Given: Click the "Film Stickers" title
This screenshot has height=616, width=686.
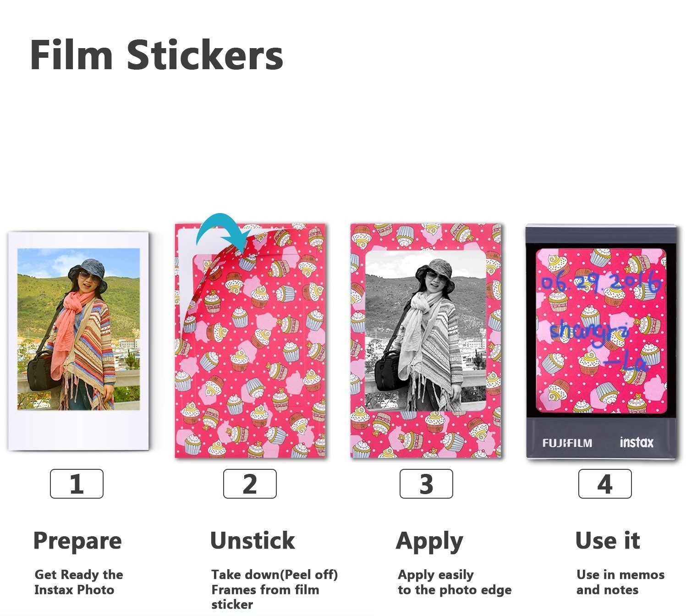Looking at the screenshot, I should (x=156, y=55).
